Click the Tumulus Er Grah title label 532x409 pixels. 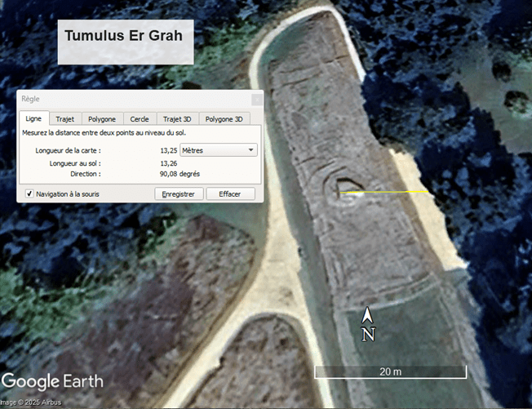coord(123,37)
